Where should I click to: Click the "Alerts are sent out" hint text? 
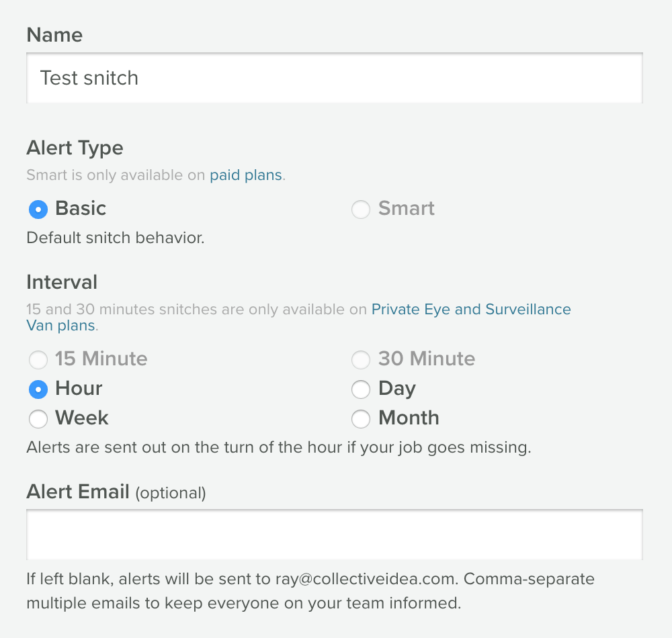pos(278,447)
